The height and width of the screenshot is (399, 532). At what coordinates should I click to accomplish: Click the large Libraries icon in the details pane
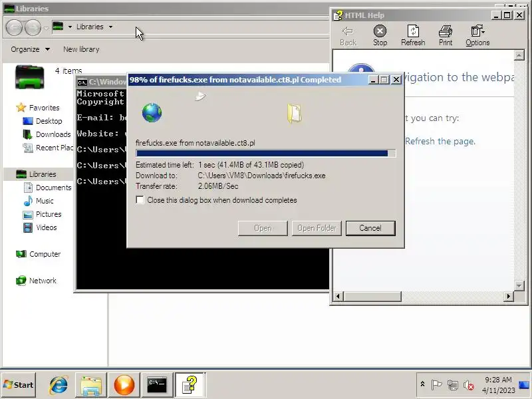(29, 77)
